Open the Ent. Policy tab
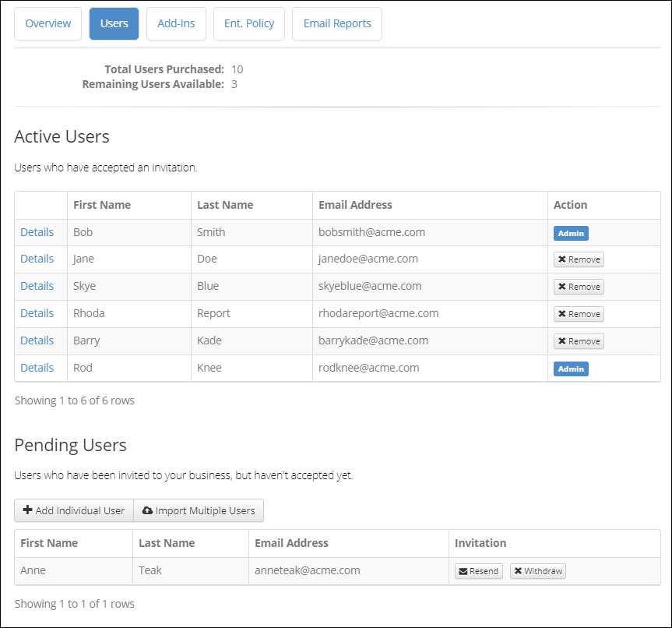 pos(249,23)
